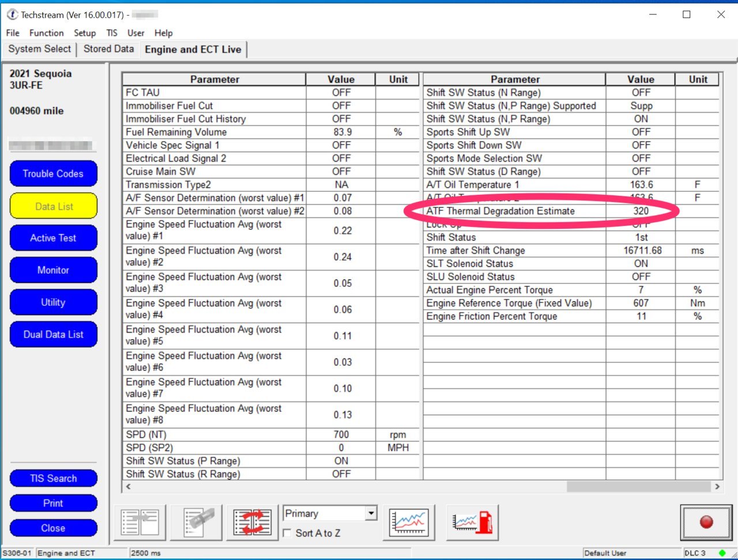This screenshot has width=738, height=560.
Task: Open Active Test
Action: click(x=53, y=238)
